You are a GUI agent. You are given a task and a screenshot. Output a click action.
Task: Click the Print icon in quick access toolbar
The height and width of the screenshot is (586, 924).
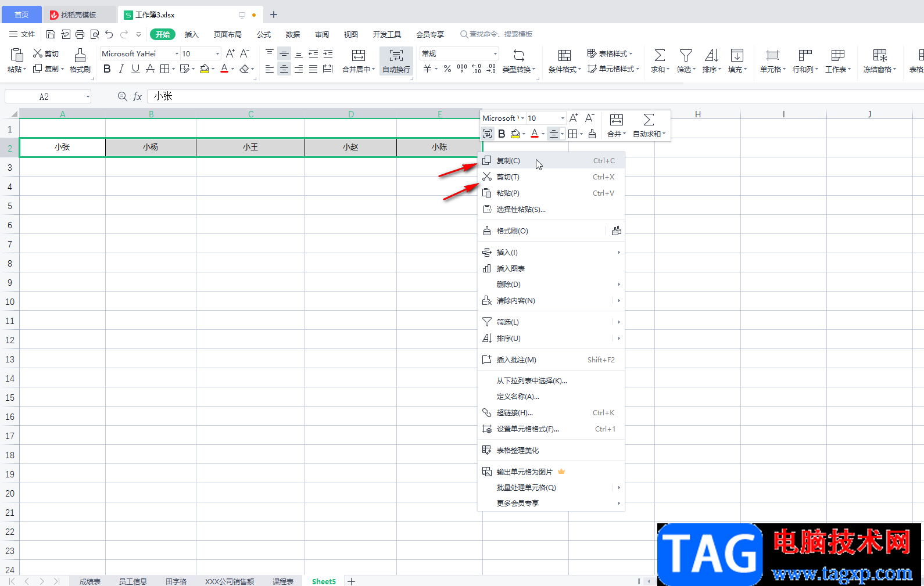80,34
